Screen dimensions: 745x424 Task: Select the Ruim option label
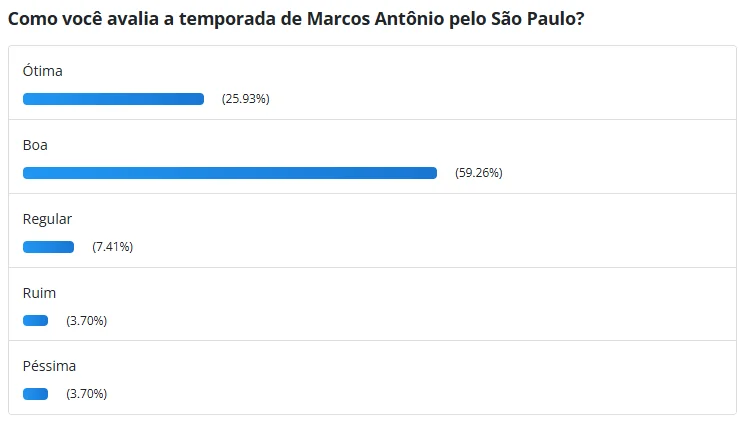click(x=39, y=293)
